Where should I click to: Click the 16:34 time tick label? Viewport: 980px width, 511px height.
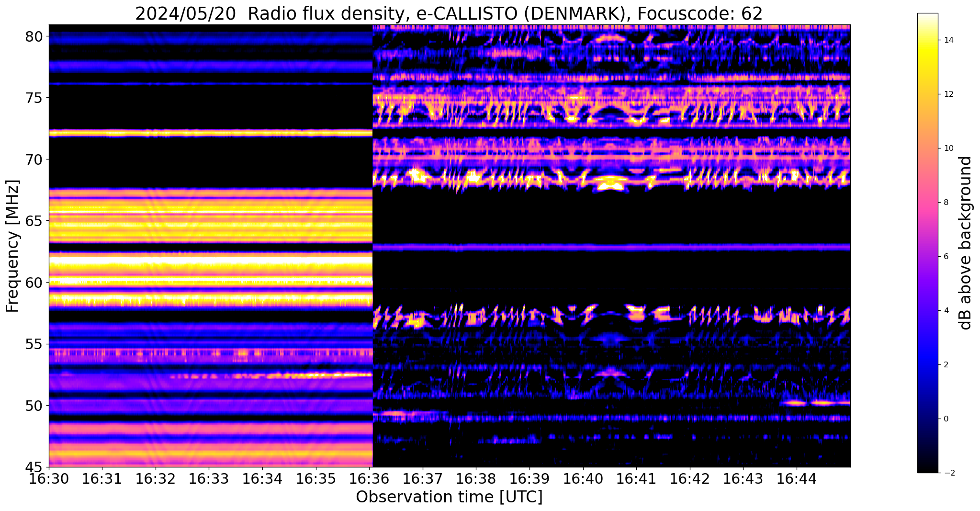[262, 478]
